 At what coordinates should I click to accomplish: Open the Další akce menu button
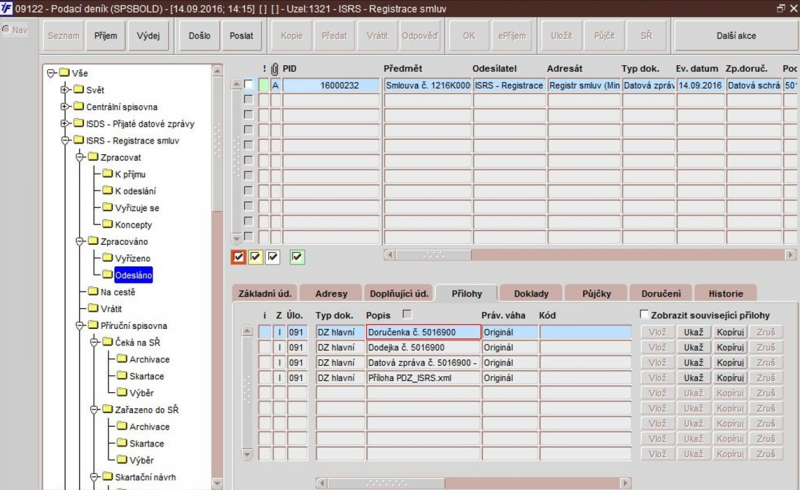pyautogui.click(x=736, y=36)
